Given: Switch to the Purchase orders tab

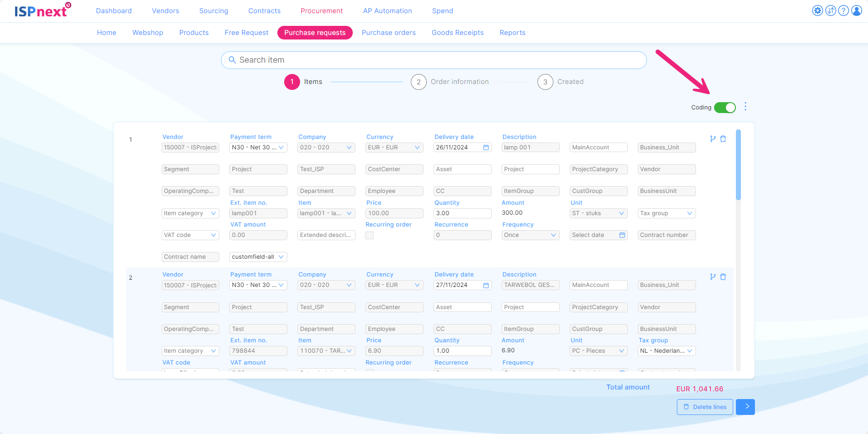Looking at the screenshot, I should click(x=389, y=33).
